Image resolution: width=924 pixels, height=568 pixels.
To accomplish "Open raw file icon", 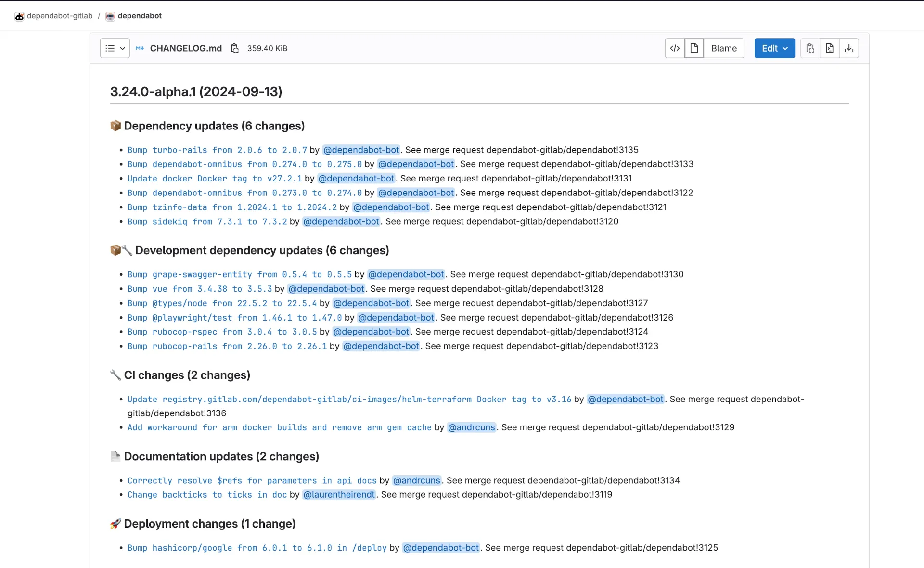I will click(829, 48).
